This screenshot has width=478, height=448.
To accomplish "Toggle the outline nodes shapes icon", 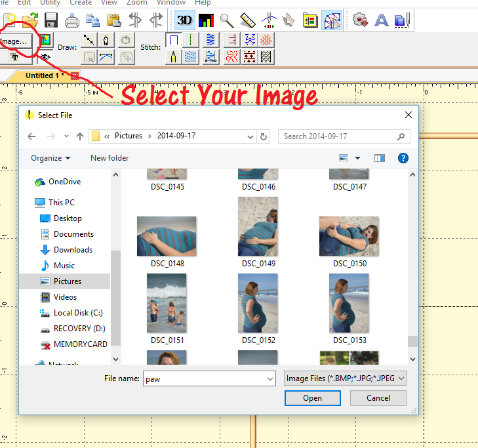I will (x=332, y=20).
